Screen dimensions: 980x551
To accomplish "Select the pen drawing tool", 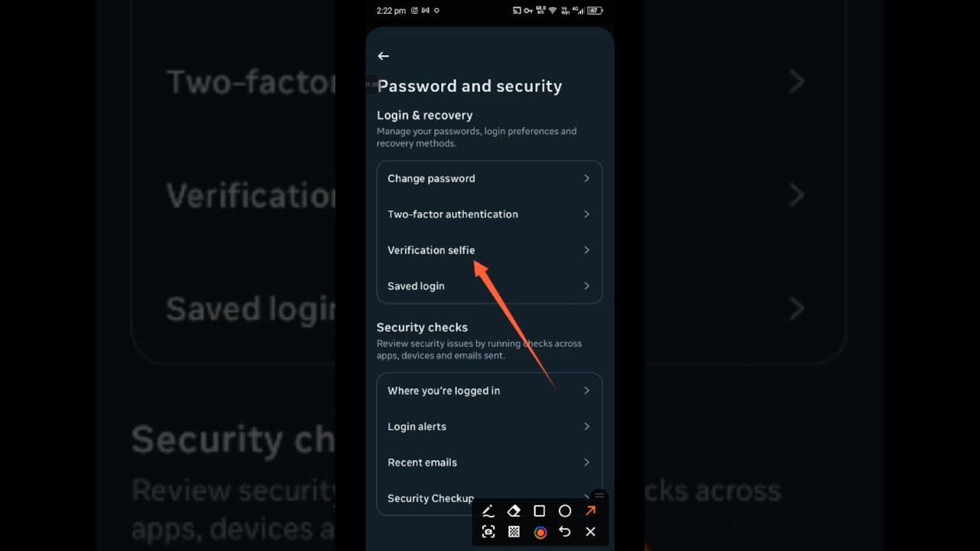I will pyautogui.click(x=488, y=511).
